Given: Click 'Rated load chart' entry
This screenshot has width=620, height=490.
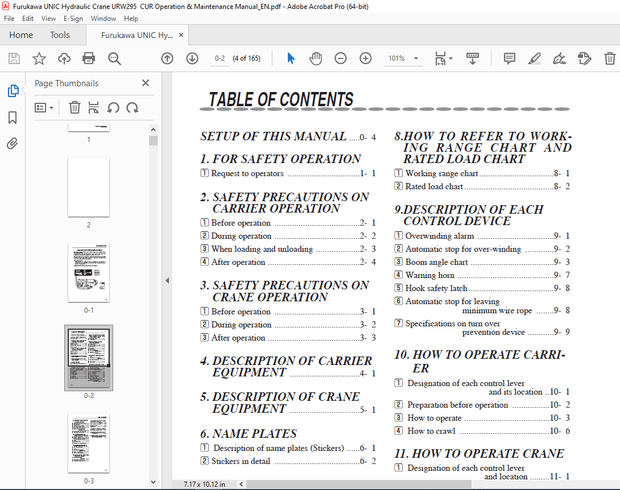Looking at the screenshot, I should (482, 186).
